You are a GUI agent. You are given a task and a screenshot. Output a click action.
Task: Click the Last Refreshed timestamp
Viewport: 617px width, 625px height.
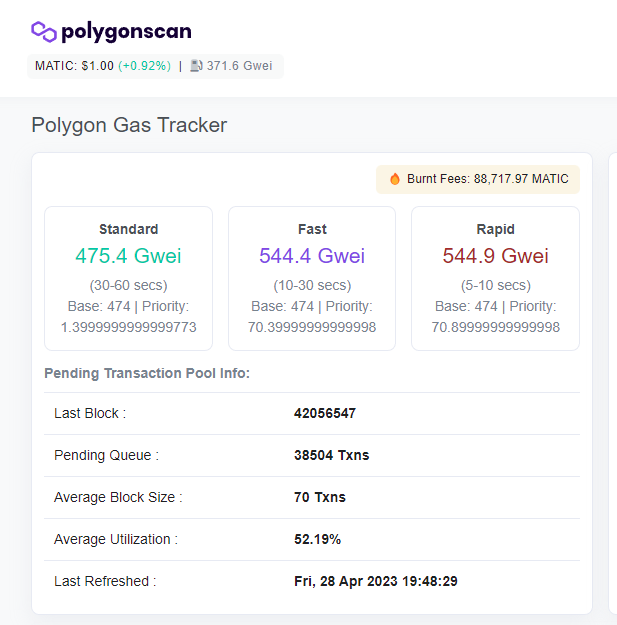pyautogui.click(x=376, y=581)
